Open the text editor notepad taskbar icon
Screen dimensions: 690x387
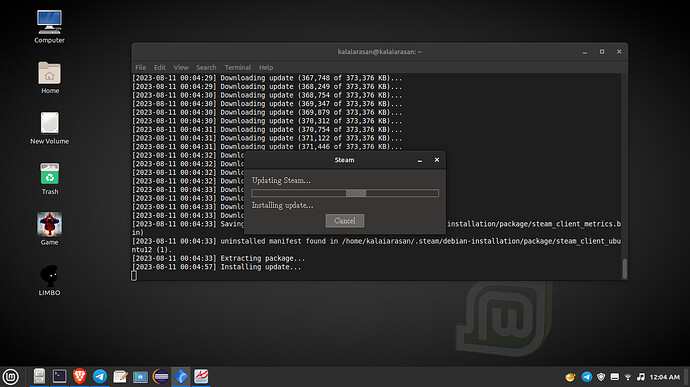tap(120, 376)
